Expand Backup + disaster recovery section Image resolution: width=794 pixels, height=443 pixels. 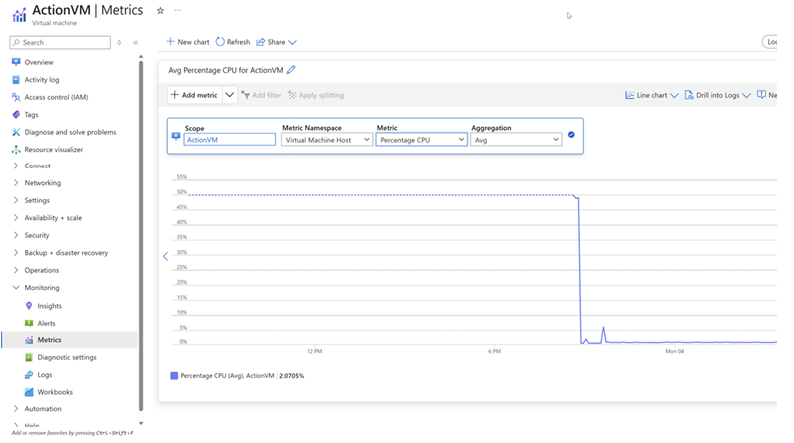[x=16, y=253]
